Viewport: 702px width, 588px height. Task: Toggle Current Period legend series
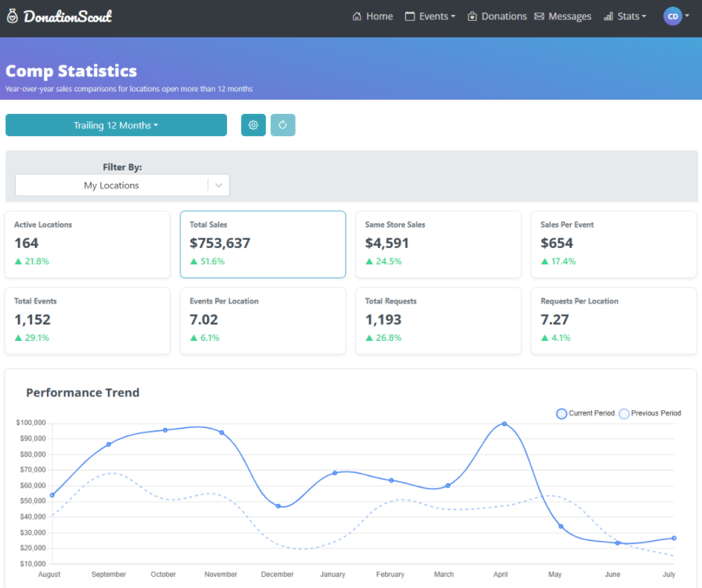(562, 413)
